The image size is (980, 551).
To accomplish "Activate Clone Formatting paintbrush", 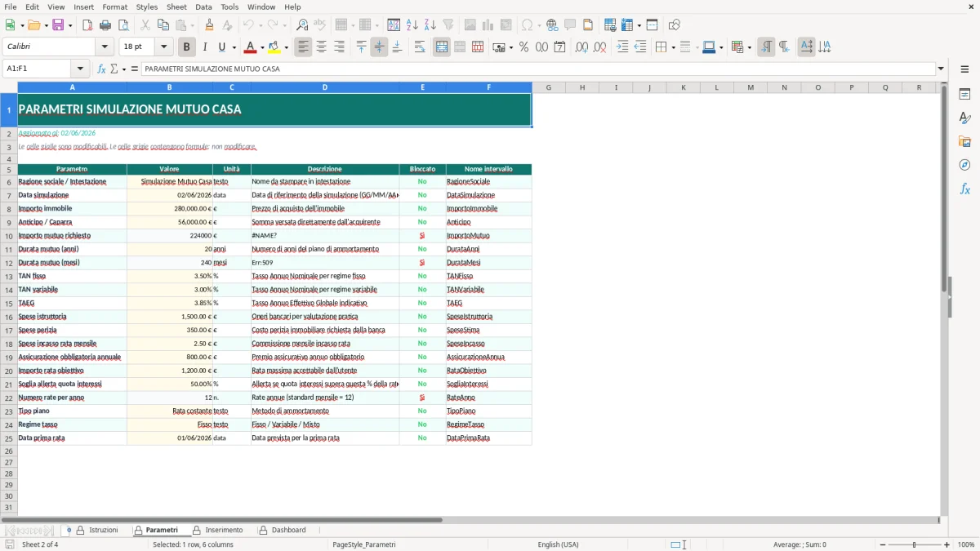I will tap(209, 25).
